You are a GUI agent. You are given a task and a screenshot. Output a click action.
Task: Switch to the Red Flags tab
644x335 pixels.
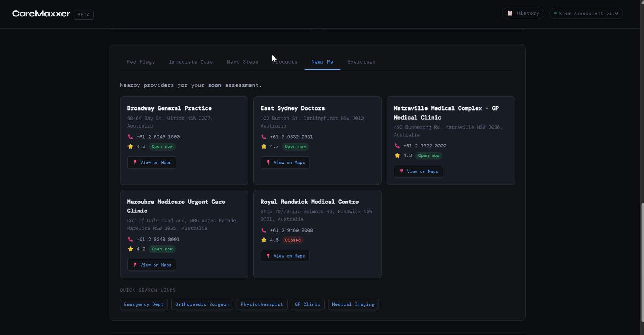[x=141, y=62]
